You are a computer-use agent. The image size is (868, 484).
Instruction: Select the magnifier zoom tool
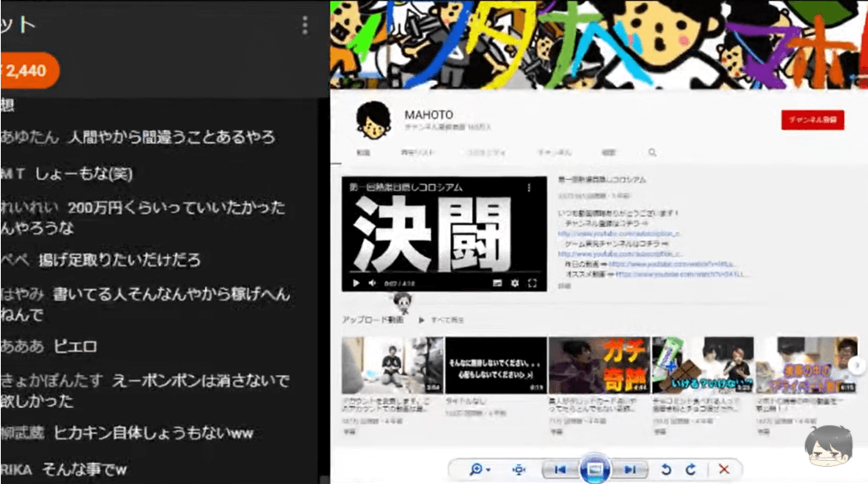click(x=476, y=469)
